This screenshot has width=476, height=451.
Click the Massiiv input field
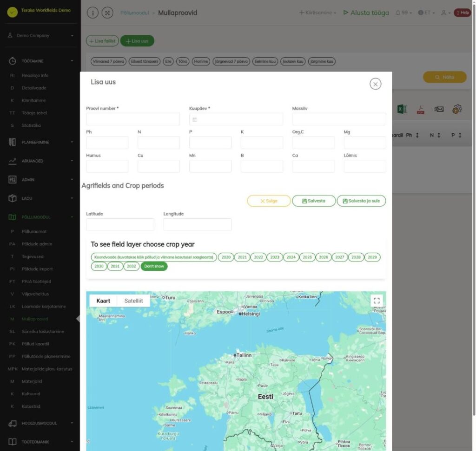[x=339, y=119]
